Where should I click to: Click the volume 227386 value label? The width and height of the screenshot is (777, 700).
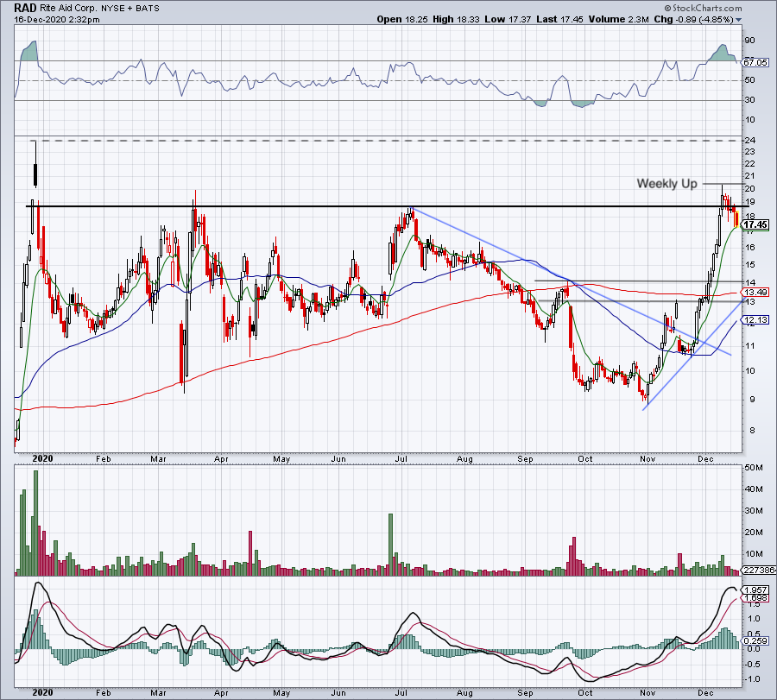point(759,571)
